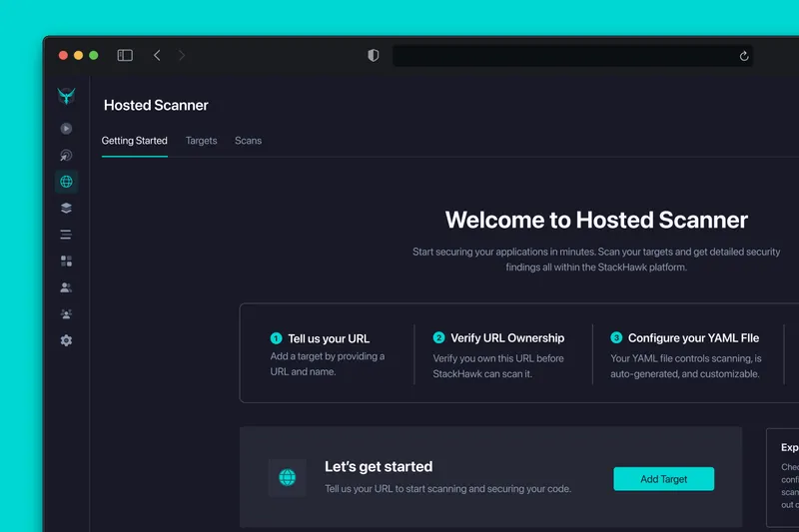Click the green maximize window button

[x=94, y=56]
